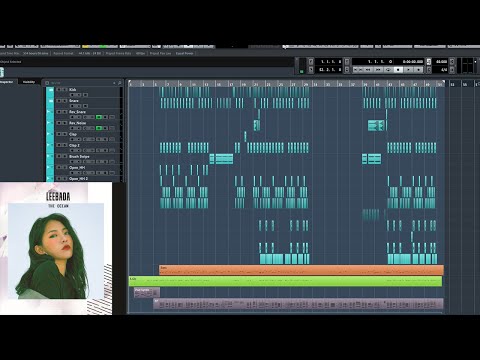Select the Open_HH 2 track name

pyautogui.click(x=79, y=179)
